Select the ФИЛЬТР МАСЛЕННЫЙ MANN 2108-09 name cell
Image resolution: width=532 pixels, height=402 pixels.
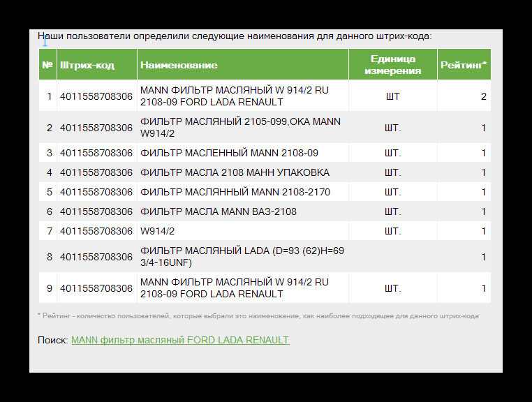tap(229, 153)
